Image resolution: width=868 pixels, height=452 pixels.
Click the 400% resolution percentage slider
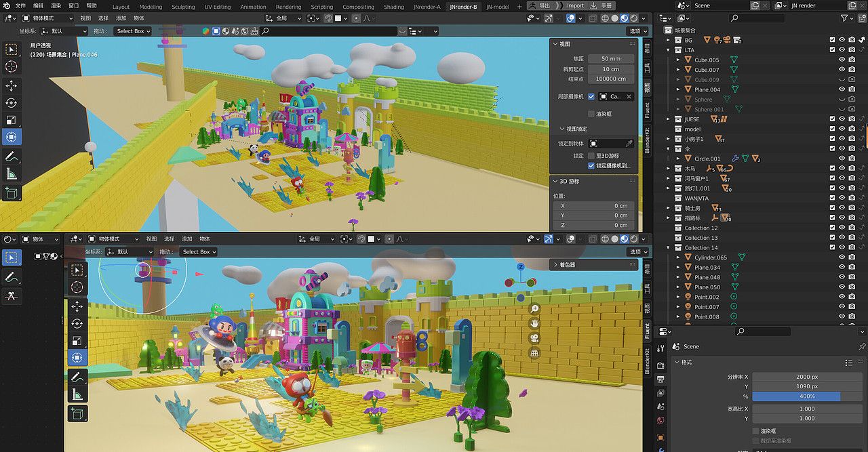point(807,396)
